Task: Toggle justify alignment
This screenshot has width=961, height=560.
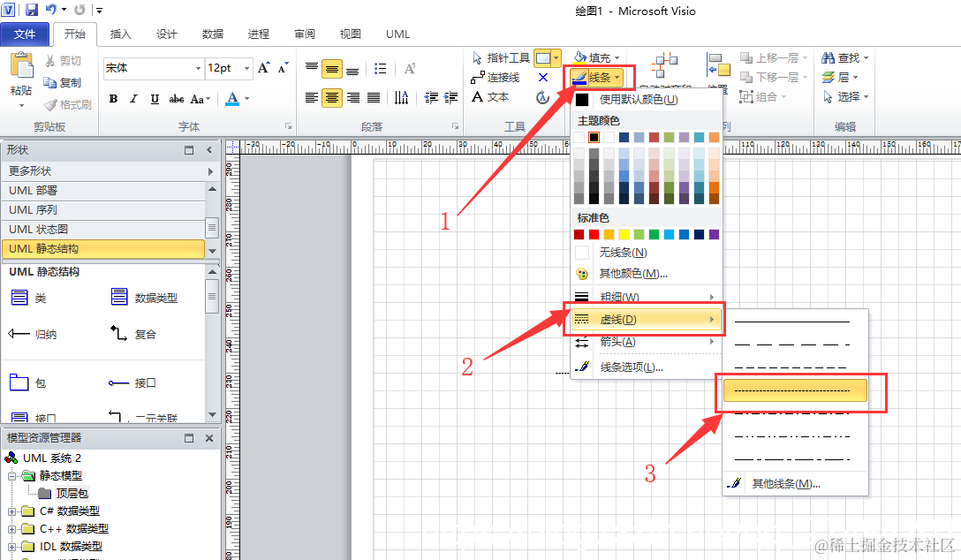Action: pos(374,97)
